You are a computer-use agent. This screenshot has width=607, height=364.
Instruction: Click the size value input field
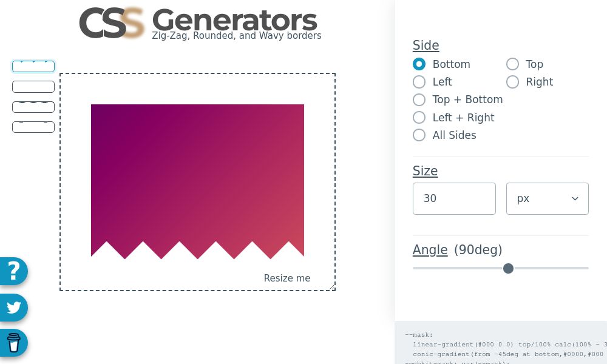[454, 198]
